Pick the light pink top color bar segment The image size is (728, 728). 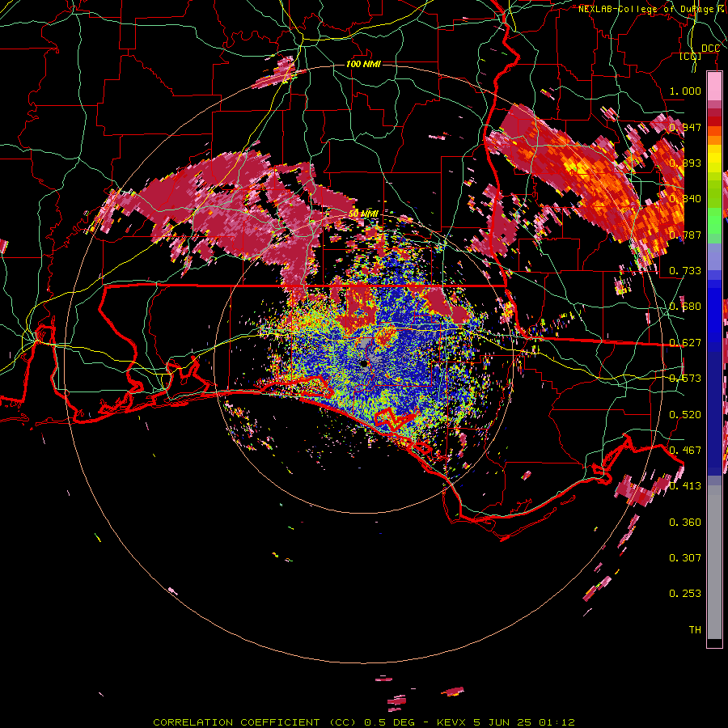coord(714,87)
